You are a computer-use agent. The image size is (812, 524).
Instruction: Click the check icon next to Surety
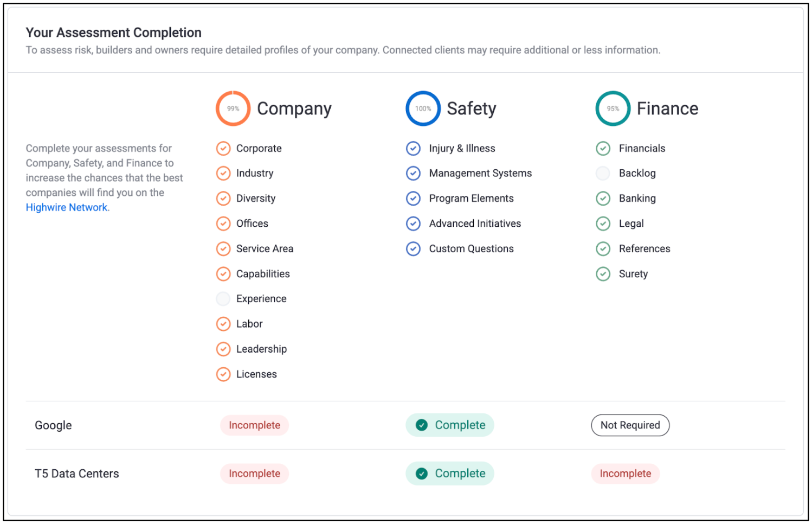[603, 274]
